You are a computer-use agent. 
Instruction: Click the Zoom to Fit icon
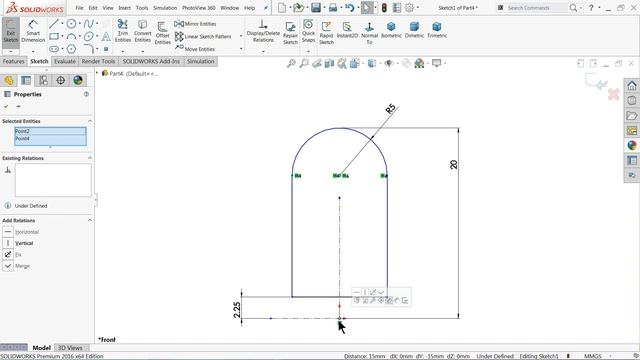(x=291, y=63)
